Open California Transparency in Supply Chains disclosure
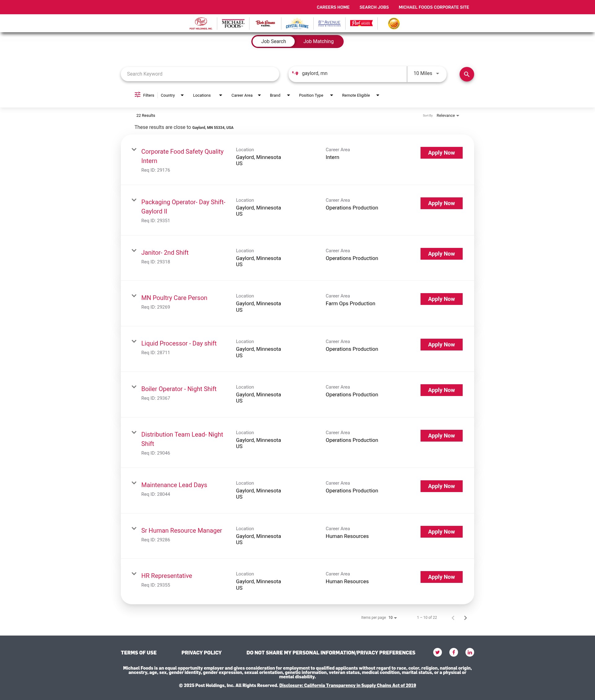Viewport: 595px width, 700px height. point(347,685)
